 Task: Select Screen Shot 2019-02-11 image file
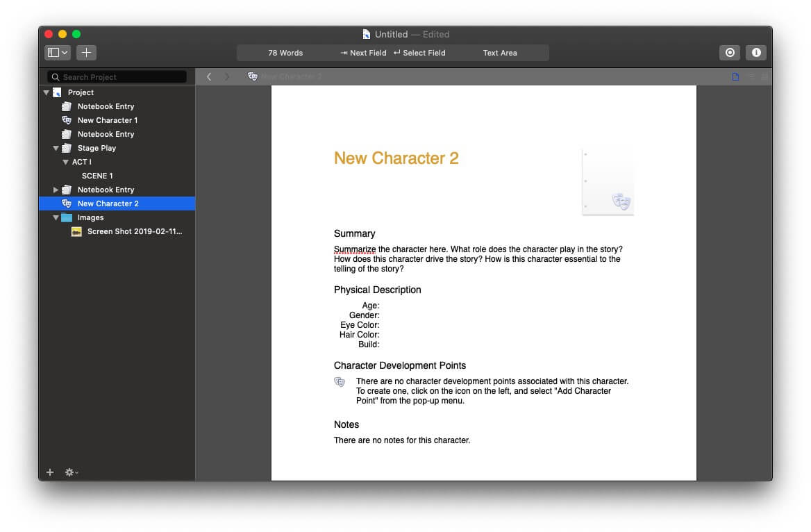117,232
